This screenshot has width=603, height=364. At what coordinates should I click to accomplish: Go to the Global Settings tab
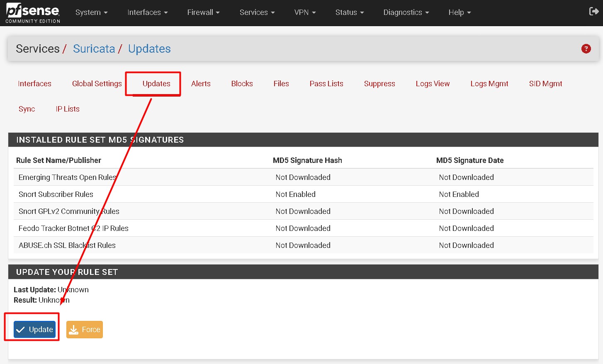(97, 83)
